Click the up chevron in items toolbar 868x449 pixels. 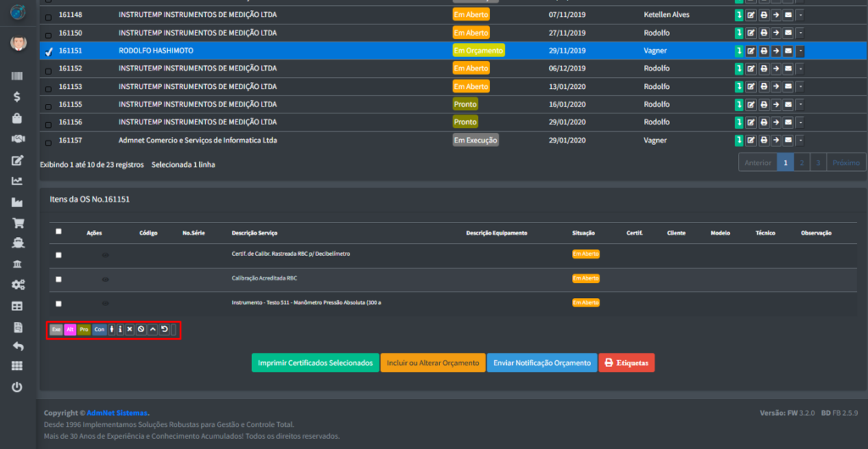153,330
